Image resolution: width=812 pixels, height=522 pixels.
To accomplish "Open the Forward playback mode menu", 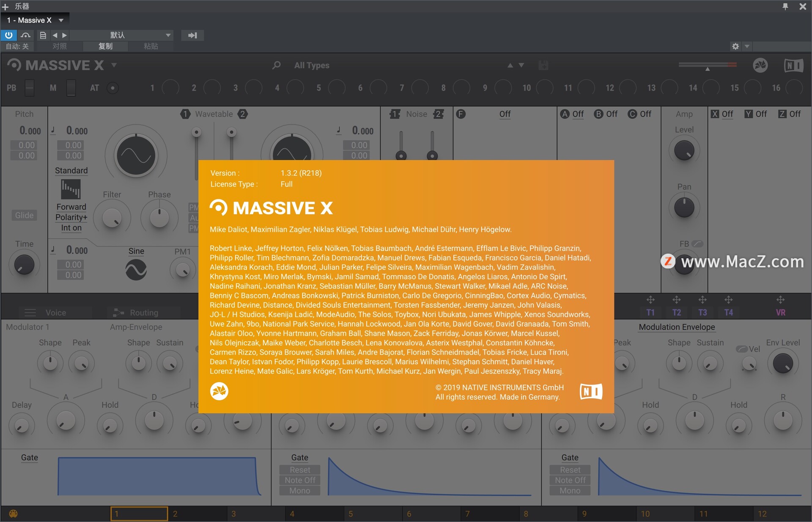I will (71, 207).
